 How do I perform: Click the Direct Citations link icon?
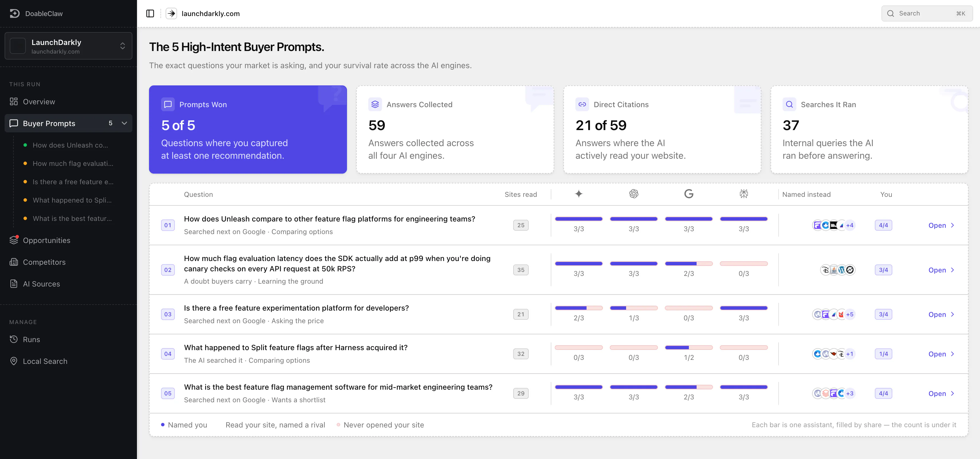[582, 105]
